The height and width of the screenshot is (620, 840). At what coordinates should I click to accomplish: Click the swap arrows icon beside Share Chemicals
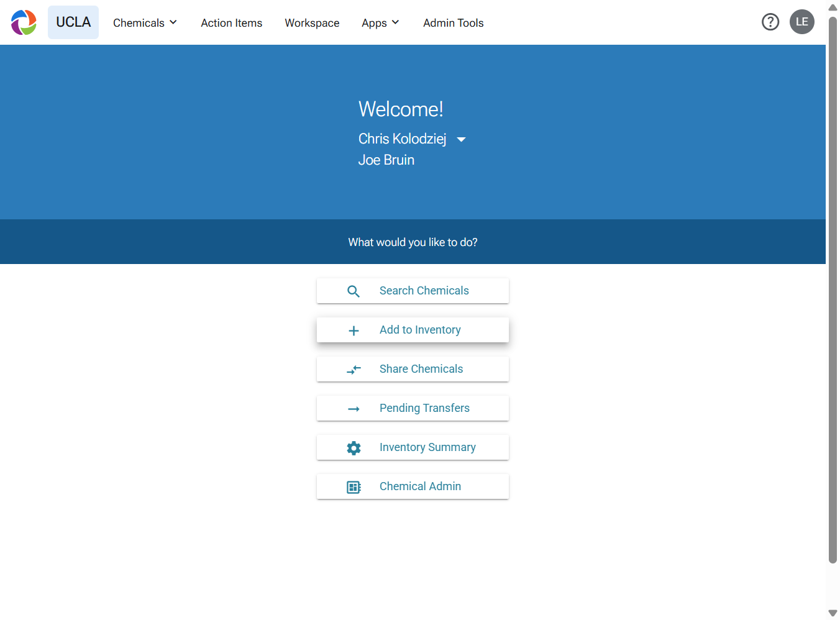[x=354, y=370]
